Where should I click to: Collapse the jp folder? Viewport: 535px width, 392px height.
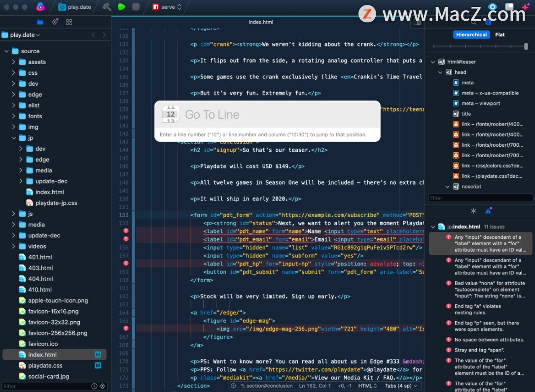pos(14,138)
